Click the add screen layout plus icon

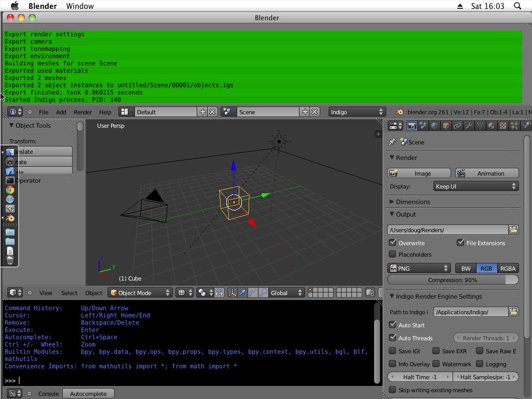(202, 112)
